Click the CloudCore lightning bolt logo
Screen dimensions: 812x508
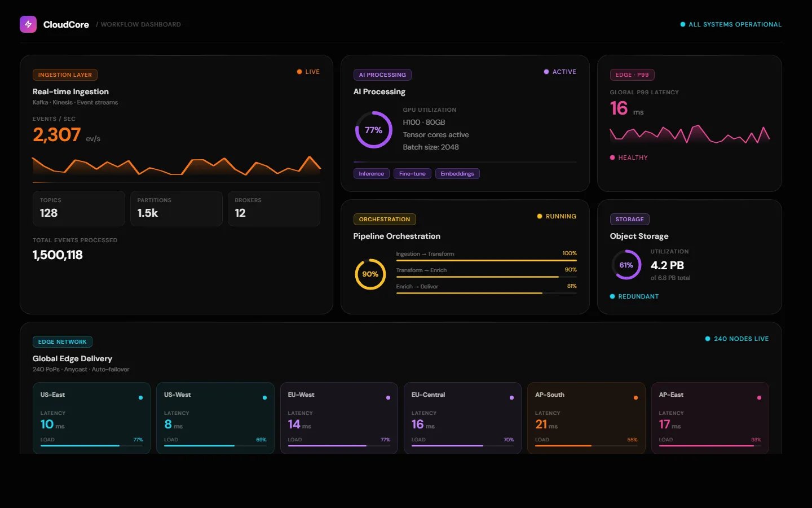(28, 24)
